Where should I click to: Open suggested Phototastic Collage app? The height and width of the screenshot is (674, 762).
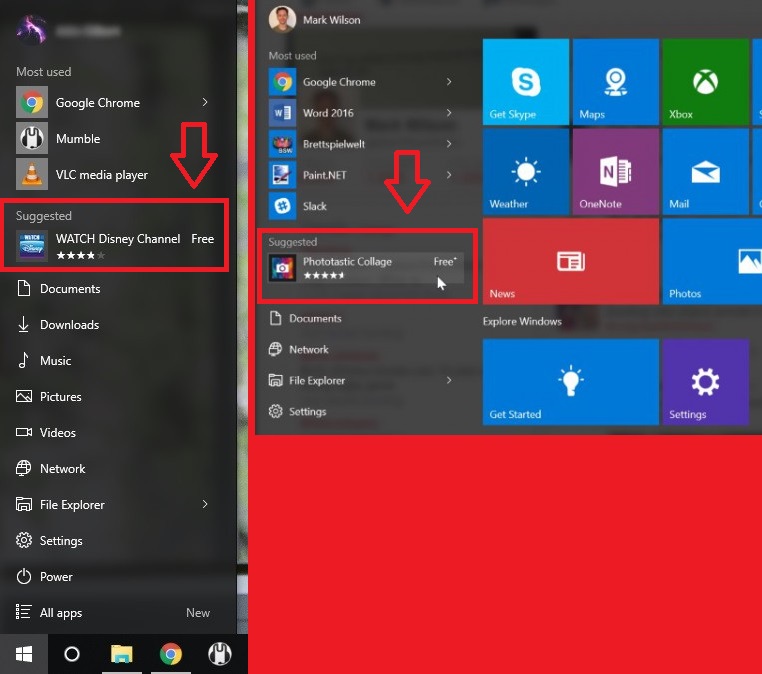[x=365, y=268]
